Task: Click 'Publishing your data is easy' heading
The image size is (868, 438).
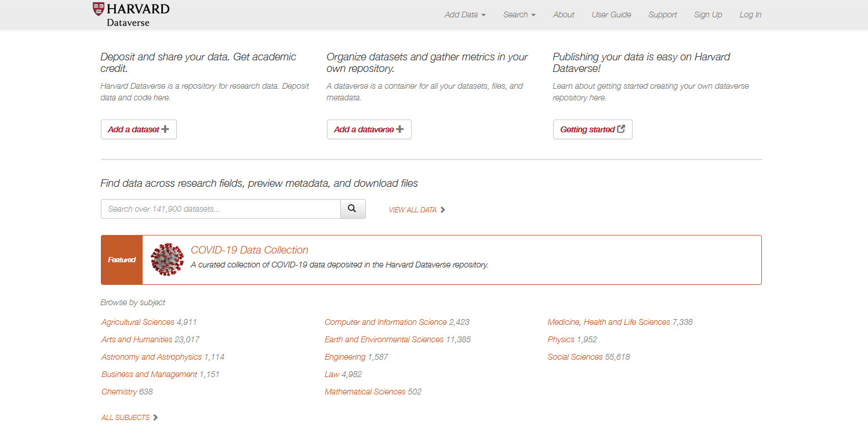Action: tap(641, 63)
